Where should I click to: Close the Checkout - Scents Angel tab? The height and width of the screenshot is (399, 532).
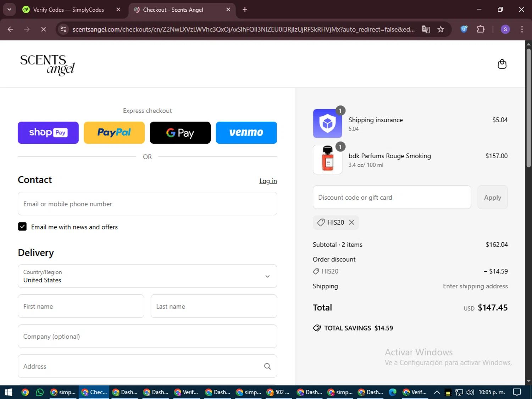(228, 10)
